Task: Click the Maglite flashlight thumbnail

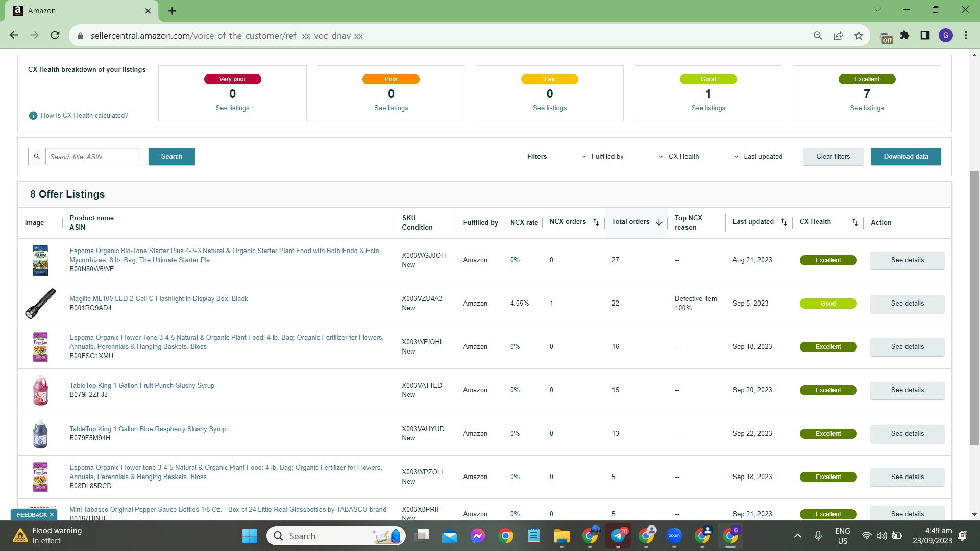Action: click(x=40, y=304)
